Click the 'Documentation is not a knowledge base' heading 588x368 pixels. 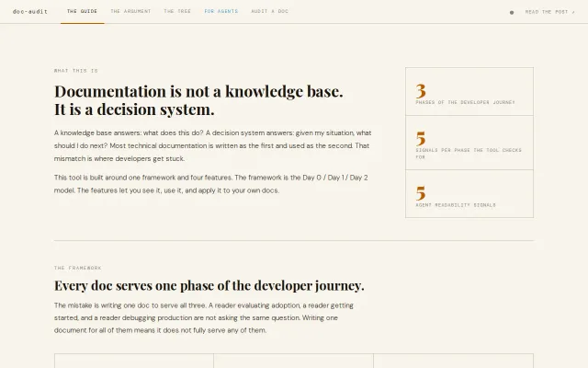(198, 100)
